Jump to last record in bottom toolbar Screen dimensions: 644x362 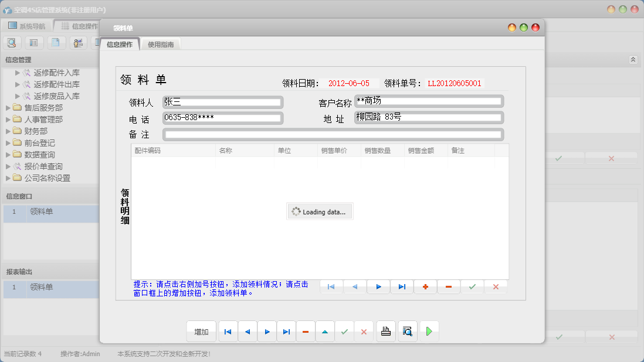[286, 332]
